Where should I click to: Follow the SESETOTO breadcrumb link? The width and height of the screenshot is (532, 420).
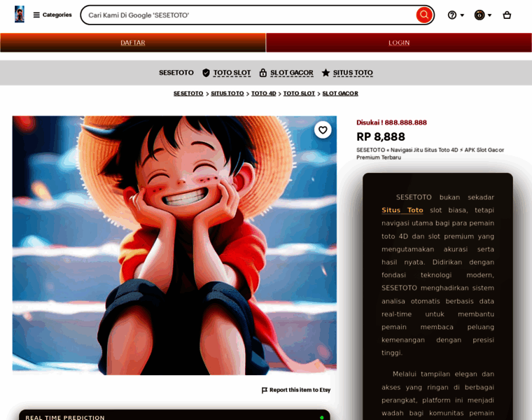188,93
